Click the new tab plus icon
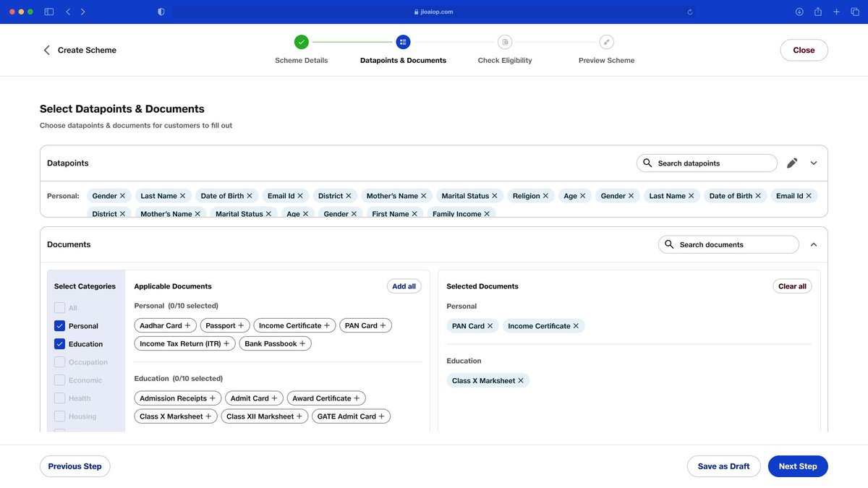Viewport: 868px width, 488px height. tap(835, 11)
